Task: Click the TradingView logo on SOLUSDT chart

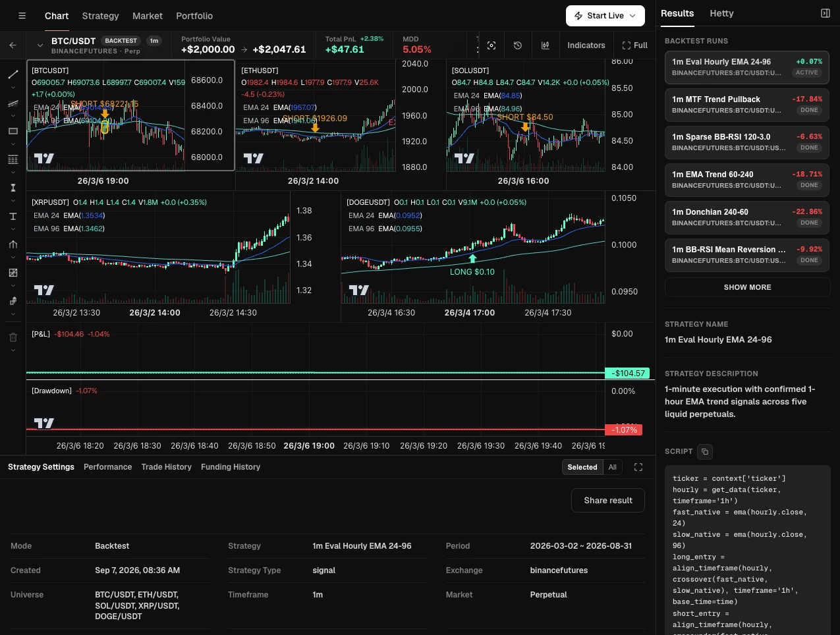Action: tap(464, 158)
